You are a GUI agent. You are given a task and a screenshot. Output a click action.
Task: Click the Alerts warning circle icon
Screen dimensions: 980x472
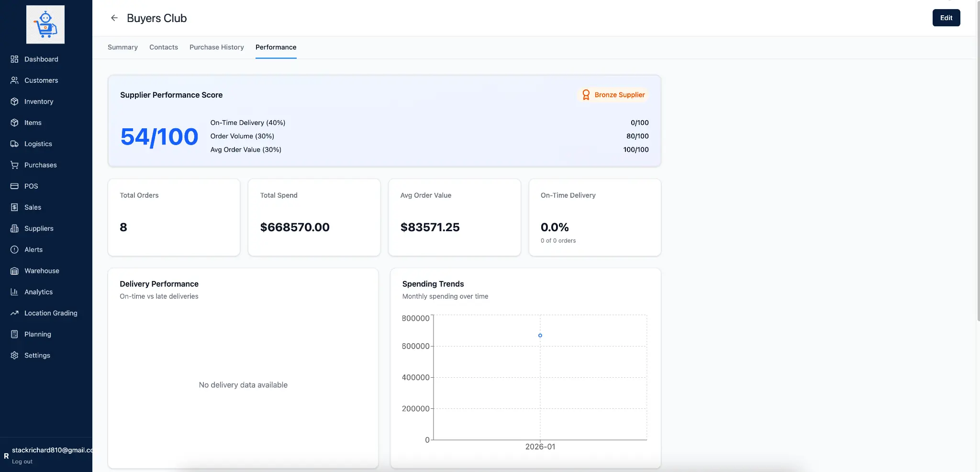point(14,250)
